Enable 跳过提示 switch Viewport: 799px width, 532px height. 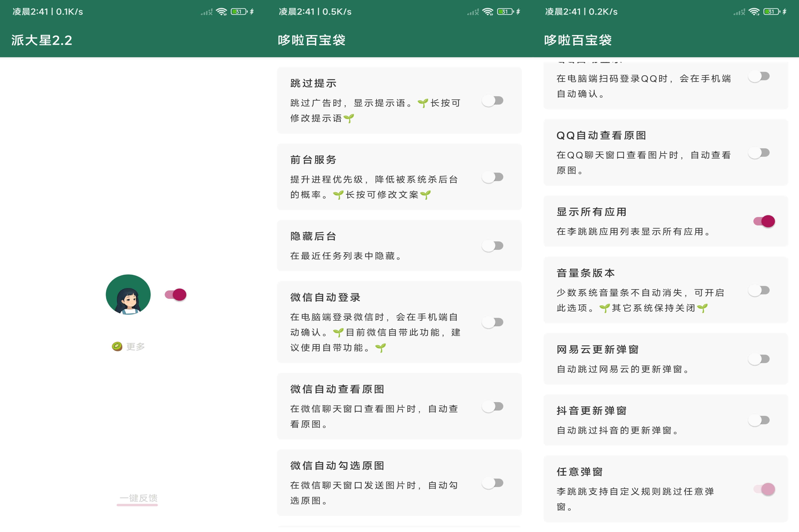493,101
